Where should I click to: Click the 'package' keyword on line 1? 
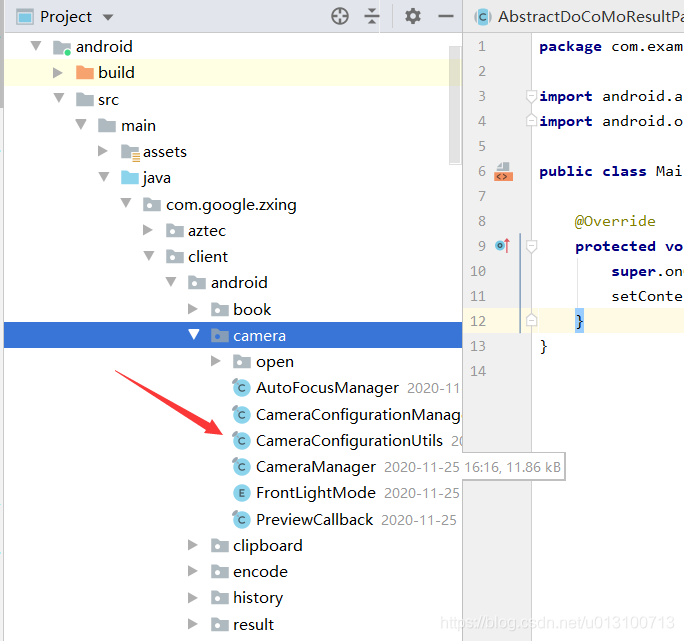tap(570, 46)
